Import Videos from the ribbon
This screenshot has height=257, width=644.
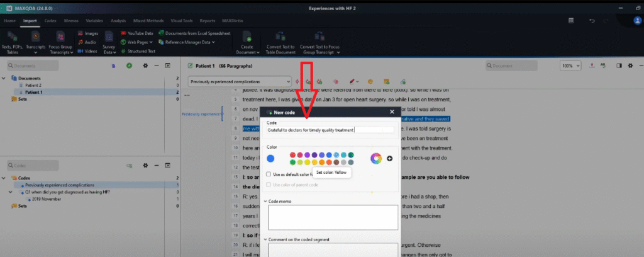click(87, 52)
